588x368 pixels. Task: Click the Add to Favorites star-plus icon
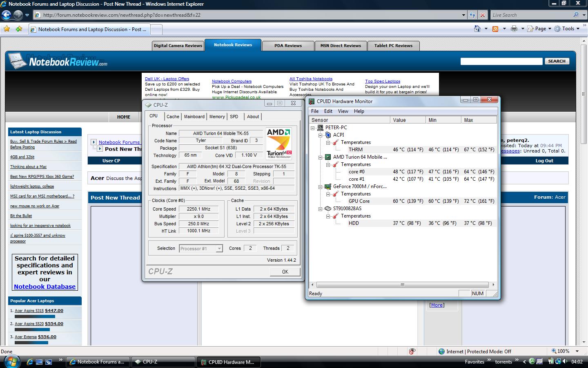click(x=19, y=29)
